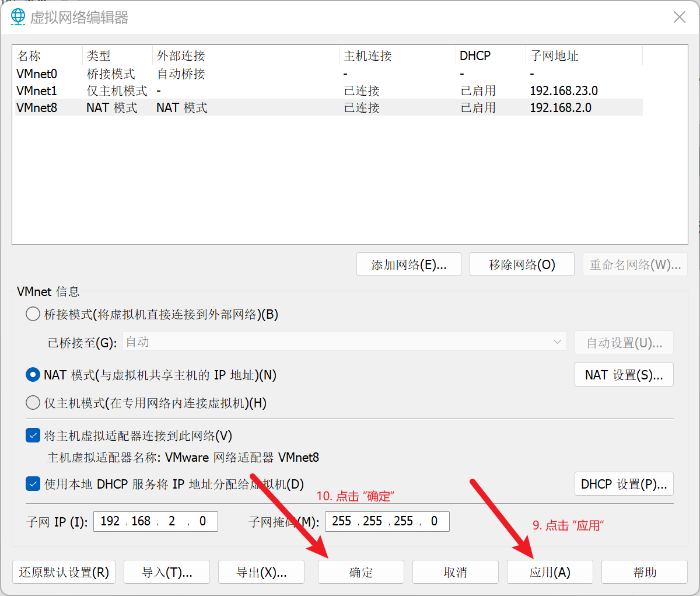This screenshot has height=596, width=700.
Task: Click 桥接模式 type cell of VMnet0
Action: (111, 74)
